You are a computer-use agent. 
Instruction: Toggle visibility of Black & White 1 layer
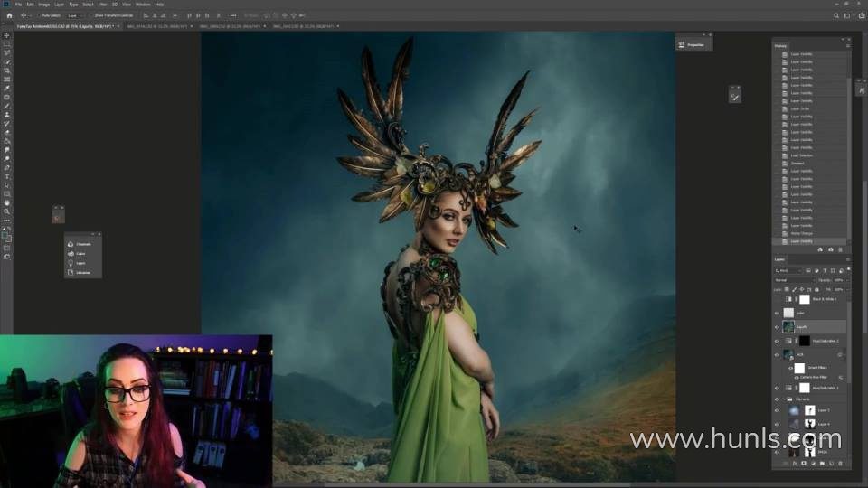[777, 299]
